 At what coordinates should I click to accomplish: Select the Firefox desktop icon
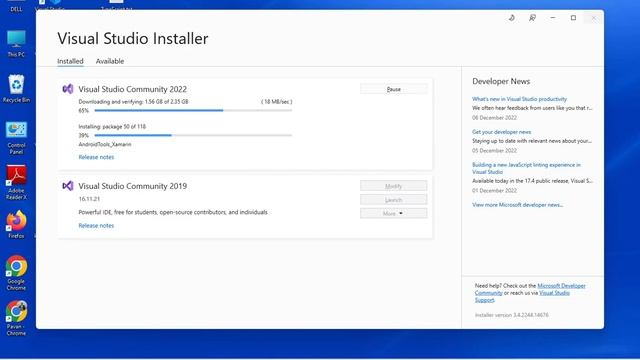click(x=16, y=224)
